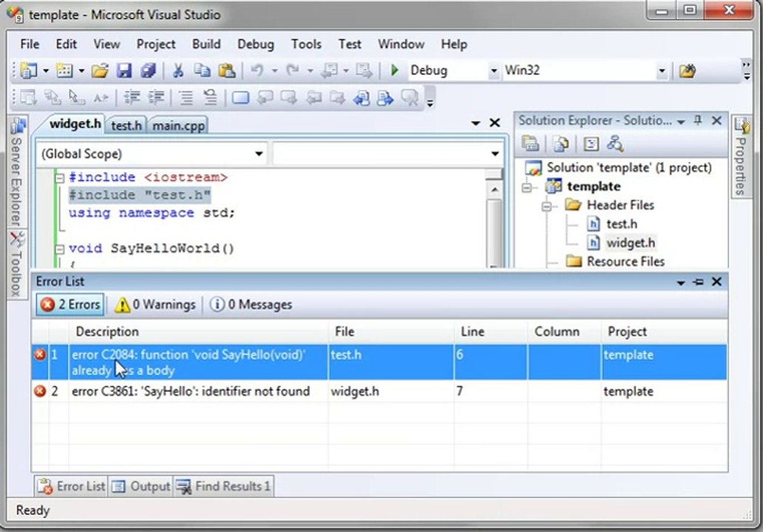Switch to the Output tab

[142, 486]
